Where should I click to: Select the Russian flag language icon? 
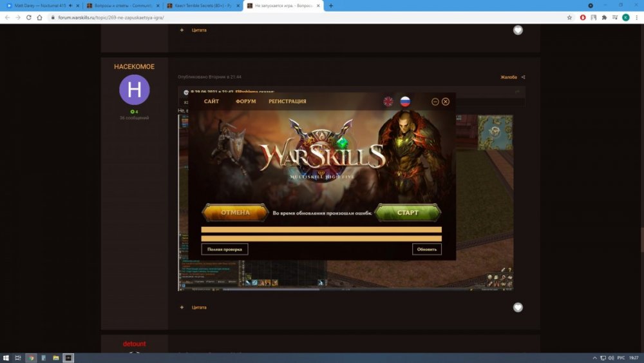click(x=405, y=101)
